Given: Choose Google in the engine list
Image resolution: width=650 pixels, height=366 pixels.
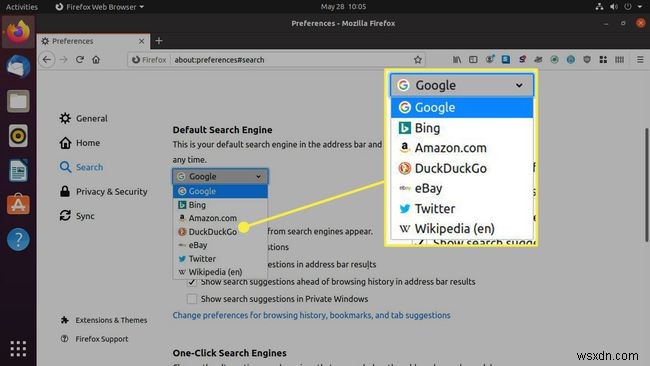Looking at the screenshot, I should (x=220, y=191).
